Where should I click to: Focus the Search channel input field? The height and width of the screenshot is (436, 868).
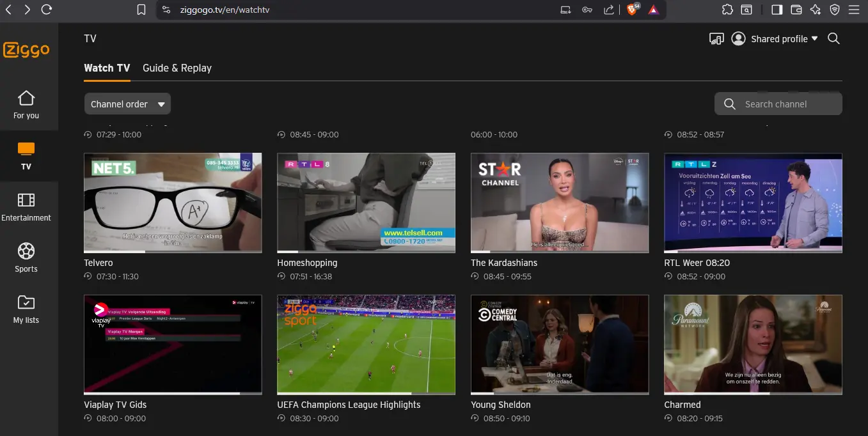pos(778,104)
